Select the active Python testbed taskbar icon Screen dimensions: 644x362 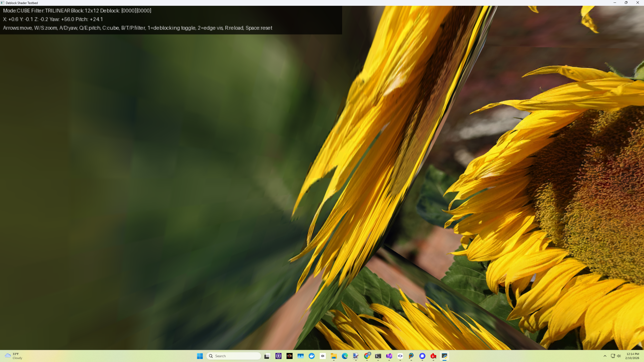(444, 356)
